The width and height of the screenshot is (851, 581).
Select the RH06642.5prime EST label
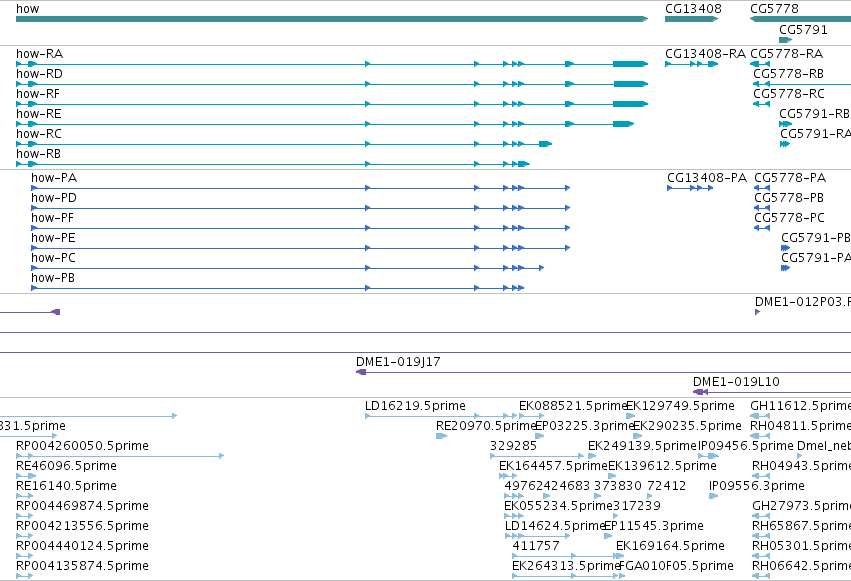point(802,566)
